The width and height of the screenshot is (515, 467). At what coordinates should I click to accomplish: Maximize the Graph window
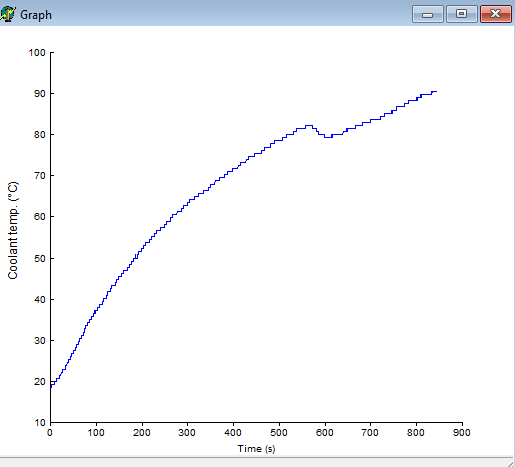point(462,14)
